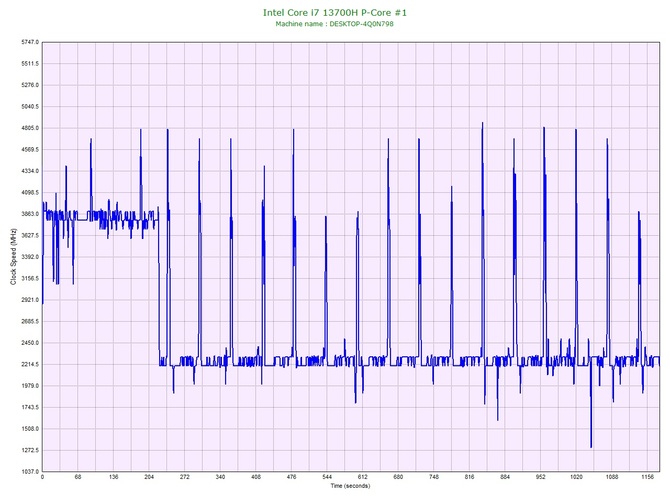
Task: Click the 1156 time axis tick label
Action: point(647,477)
